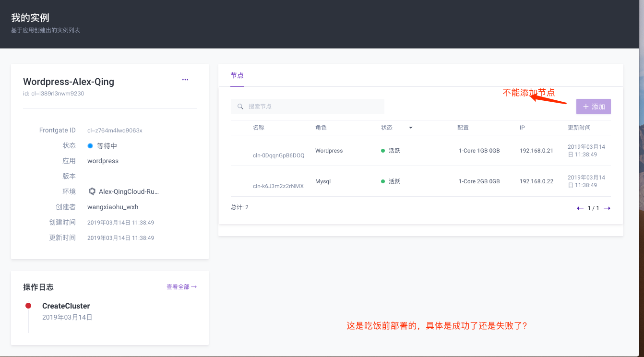644x357 pixels.
Task: Click the 角色 column header
Action: (x=321, y=128)
